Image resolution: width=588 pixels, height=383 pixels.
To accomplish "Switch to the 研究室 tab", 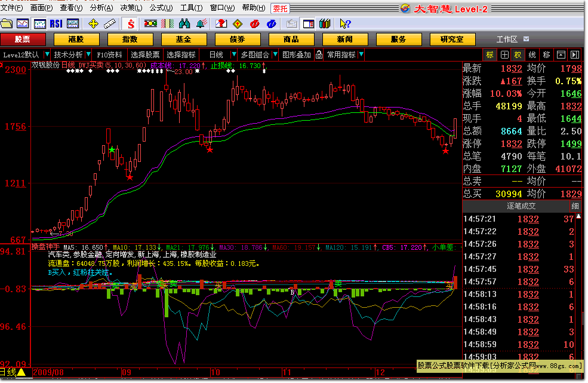I will point(452,39).
